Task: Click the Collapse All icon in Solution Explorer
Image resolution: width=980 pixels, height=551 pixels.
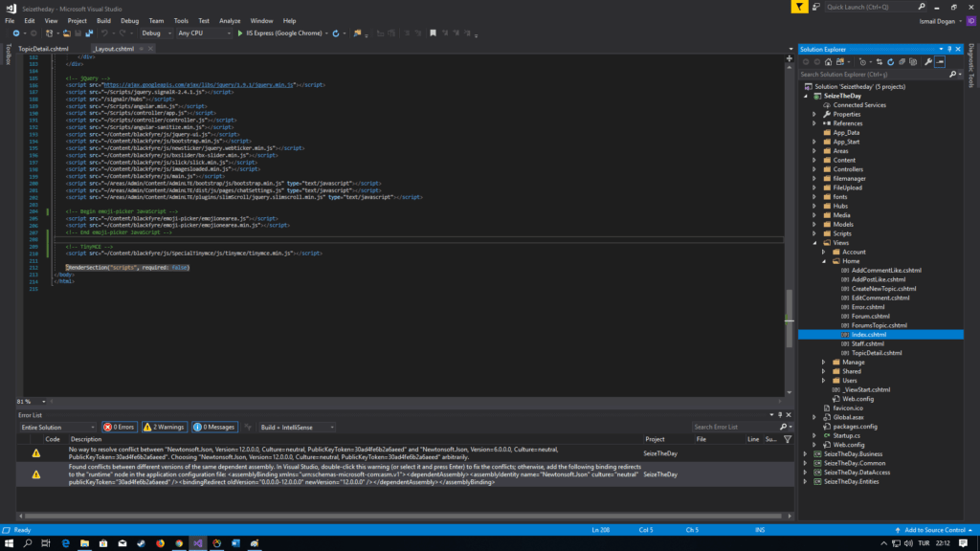Action: point(902,62)
